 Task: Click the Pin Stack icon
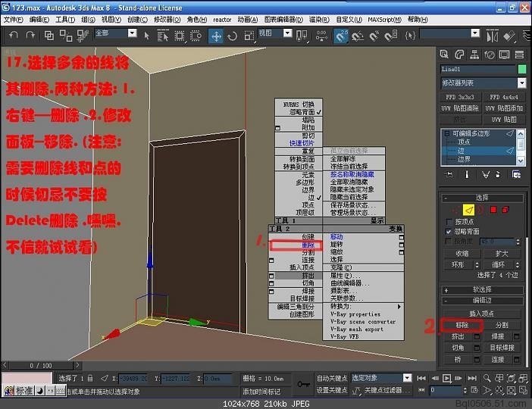(449, 174)
